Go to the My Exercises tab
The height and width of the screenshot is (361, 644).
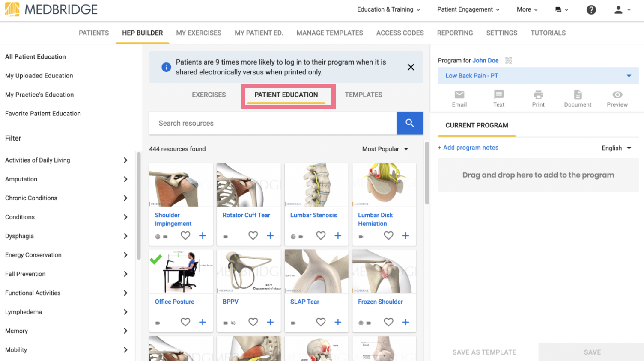coord(199,33)
